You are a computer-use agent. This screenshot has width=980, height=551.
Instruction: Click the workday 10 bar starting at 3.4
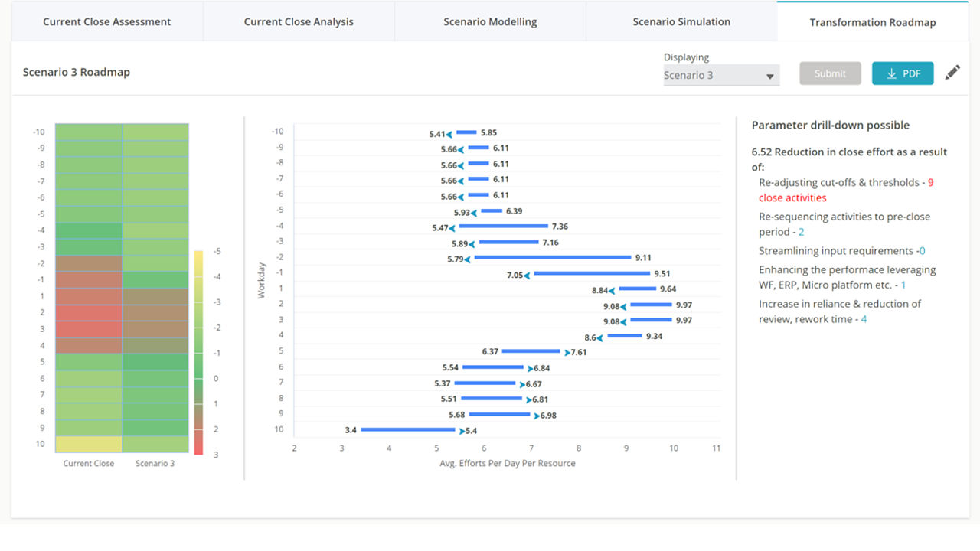click(x=408, y=430)
